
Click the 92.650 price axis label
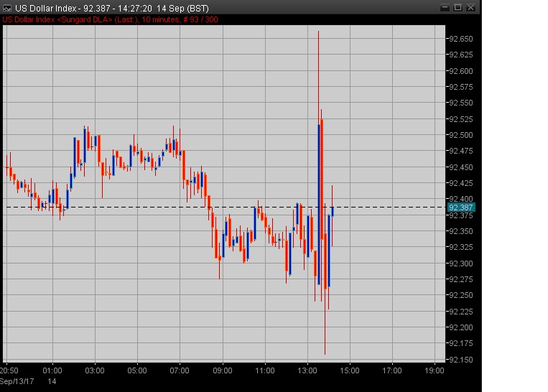click(460, 39)
